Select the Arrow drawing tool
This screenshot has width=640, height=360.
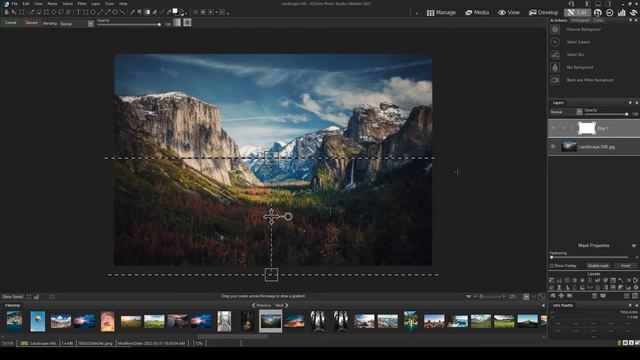(108, 12)
